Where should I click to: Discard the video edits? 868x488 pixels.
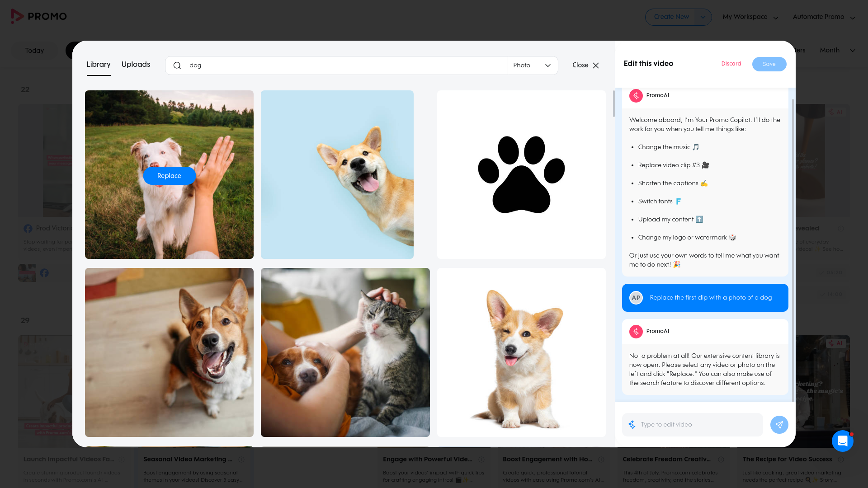pyautogui.click(x=731, y=64)
